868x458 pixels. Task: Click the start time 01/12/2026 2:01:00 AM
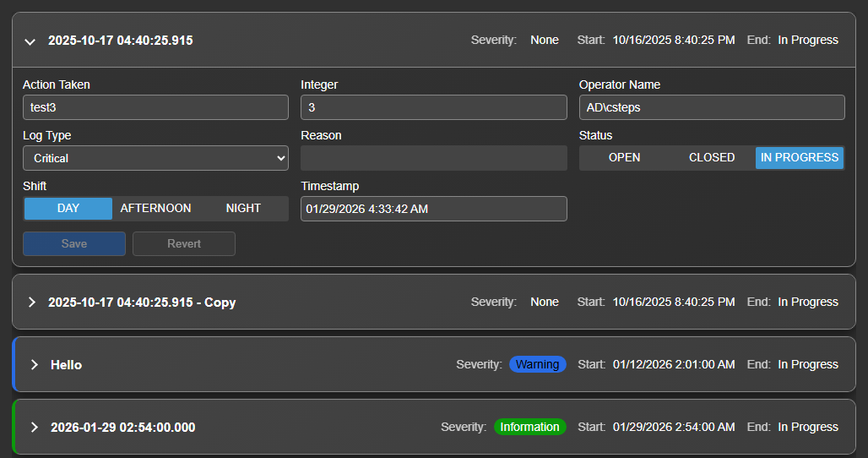click(x=674, y=364)
